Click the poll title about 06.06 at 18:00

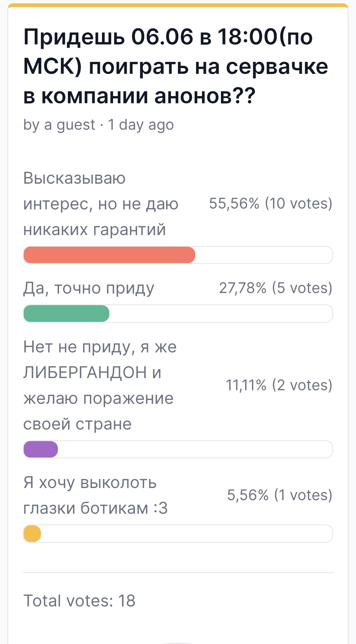[x=176, y=66]
